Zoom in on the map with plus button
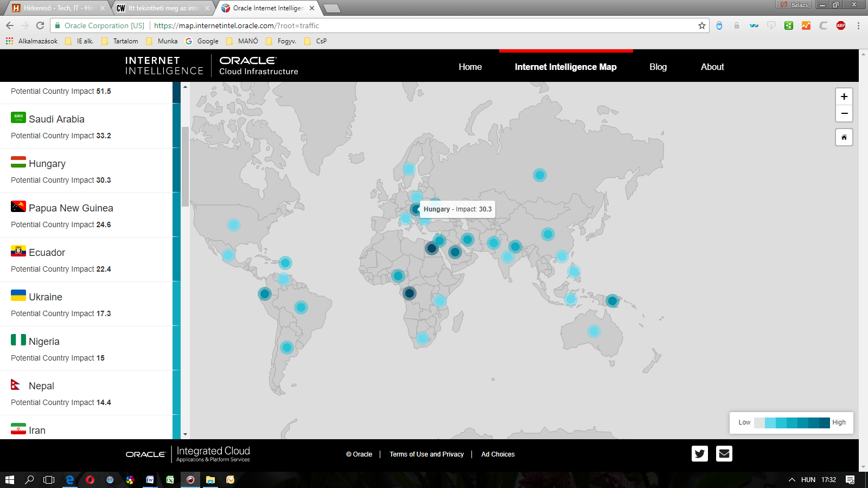The width and height of the screenshot is (868, 488). pos(844,97)
